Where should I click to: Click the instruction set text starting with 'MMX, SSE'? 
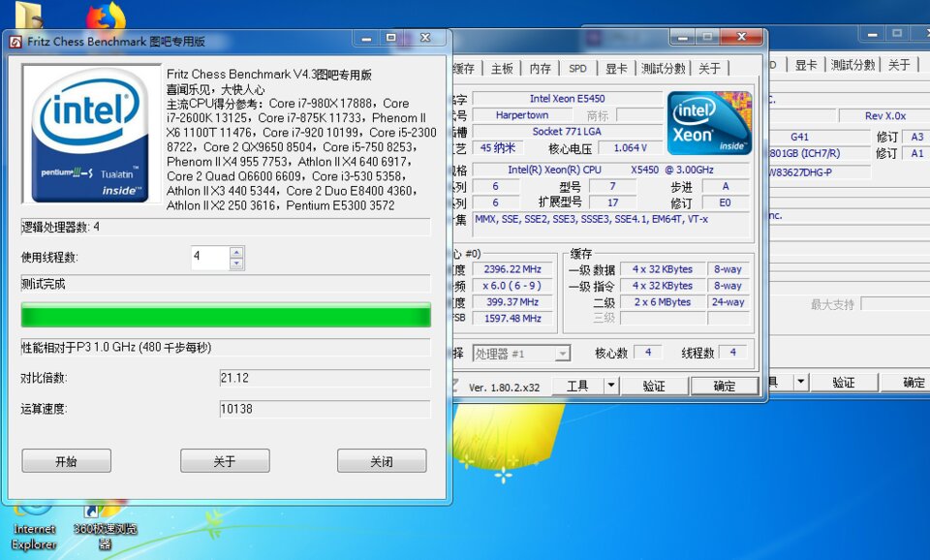coord(610,224)
